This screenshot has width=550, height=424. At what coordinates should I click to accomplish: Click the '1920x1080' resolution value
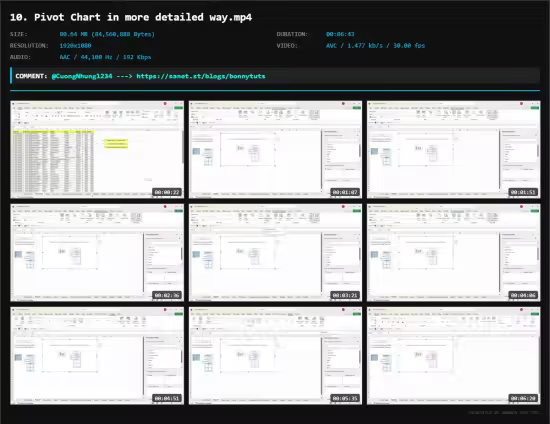[x=75, y=46]
